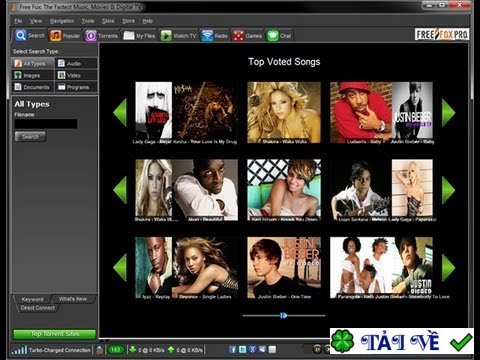Select Documents search type
This screenshot has height=360, width=480.
pyautogui.click(x=33, y=87)
